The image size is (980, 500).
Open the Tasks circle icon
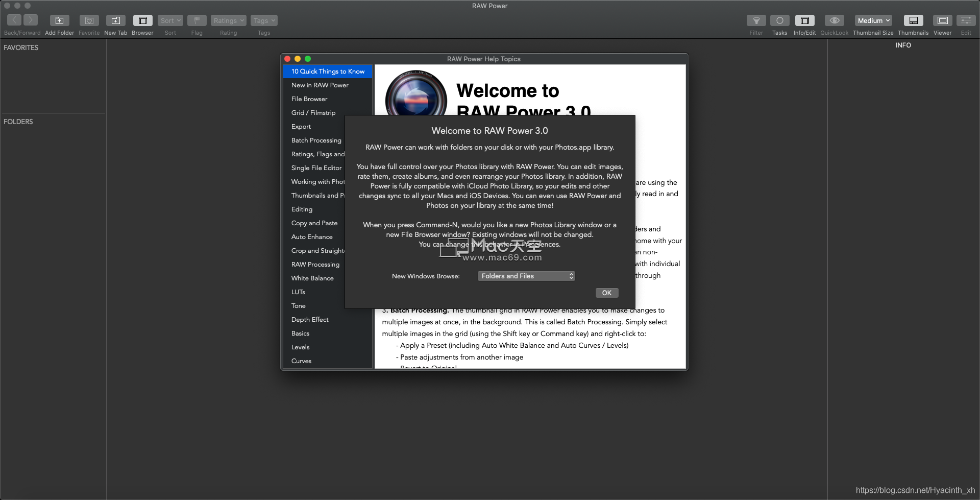(x=780, y=20)
